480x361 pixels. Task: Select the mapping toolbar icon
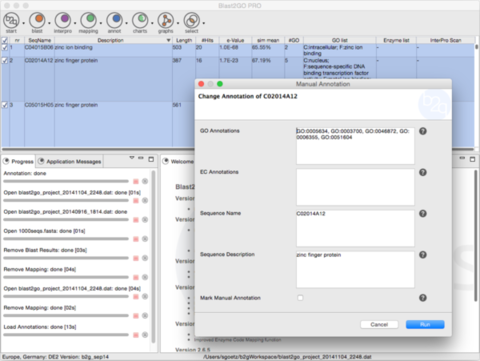click(88, 21)
